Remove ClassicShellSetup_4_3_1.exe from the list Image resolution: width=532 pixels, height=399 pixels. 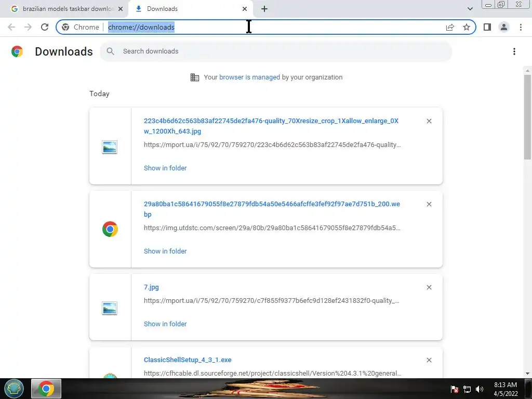click(429, 360)
